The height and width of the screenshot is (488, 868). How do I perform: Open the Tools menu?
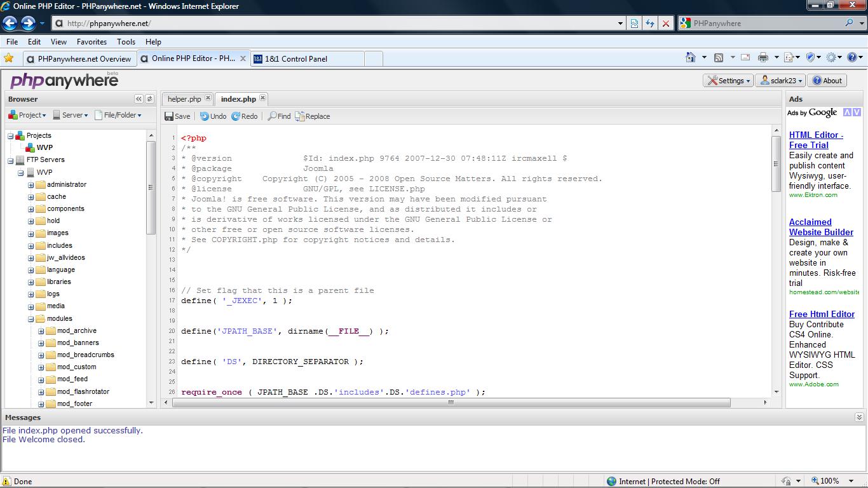click(x=126, y=41)
